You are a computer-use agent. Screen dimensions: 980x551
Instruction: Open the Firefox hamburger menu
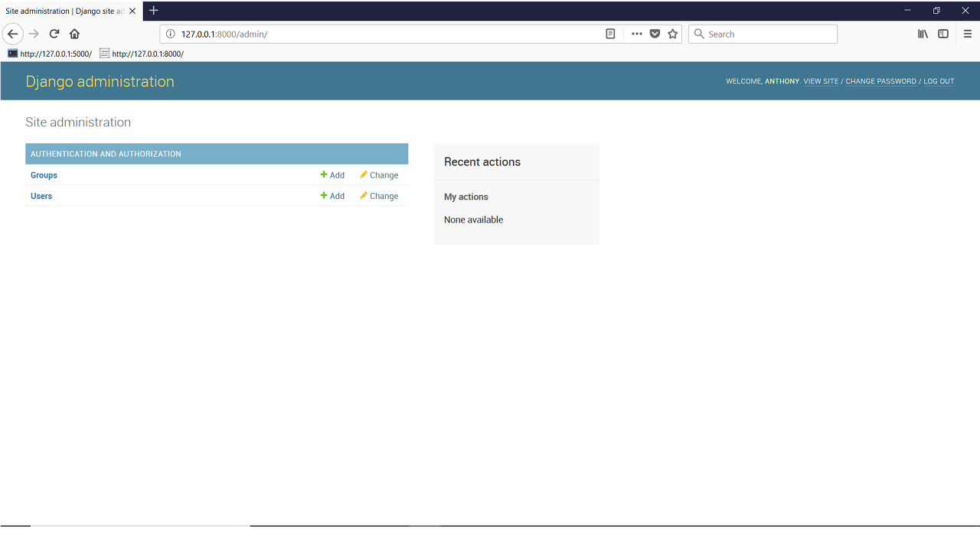coord(968,34)
